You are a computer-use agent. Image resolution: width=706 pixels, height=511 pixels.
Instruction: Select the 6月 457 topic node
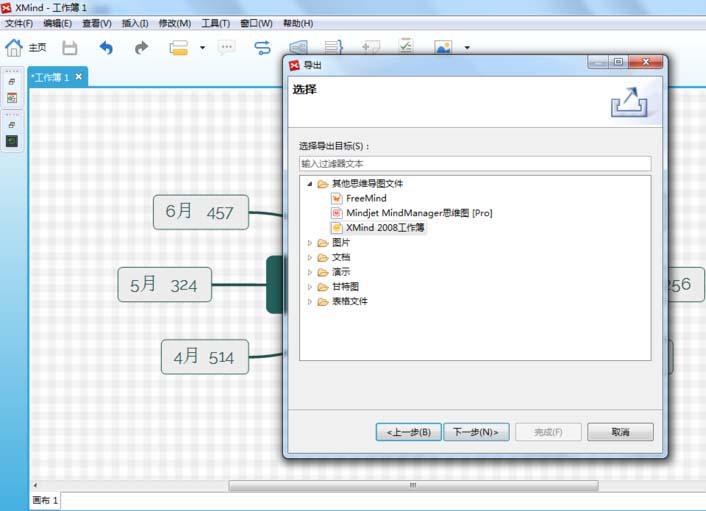point(201,212)
